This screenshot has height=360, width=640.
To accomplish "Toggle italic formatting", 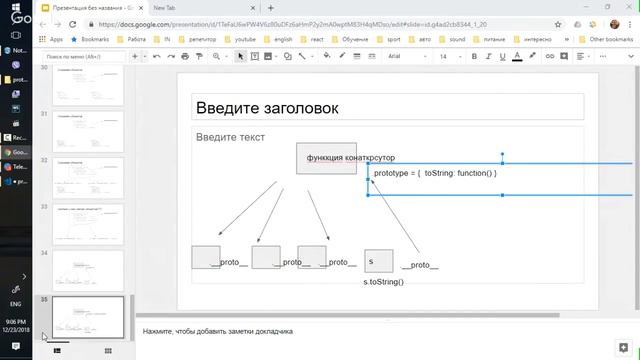I will pyautogui.click(x=488, y=56).
